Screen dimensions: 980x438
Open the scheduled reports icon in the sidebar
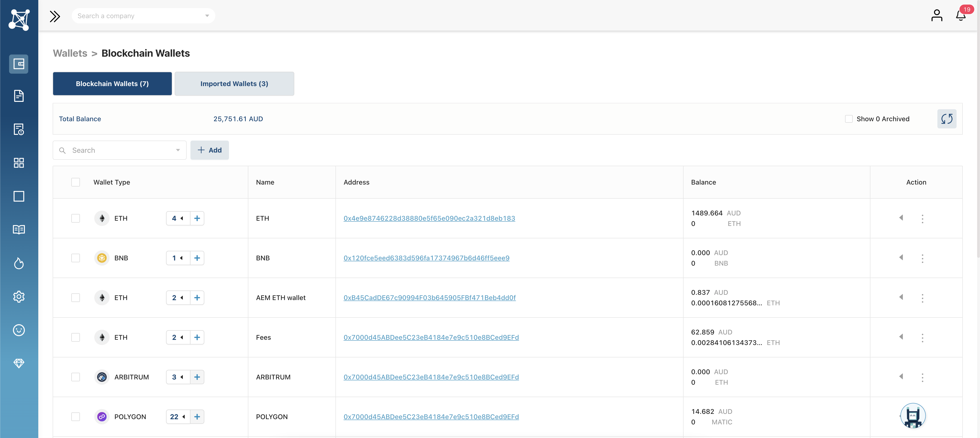pos(19,129)
